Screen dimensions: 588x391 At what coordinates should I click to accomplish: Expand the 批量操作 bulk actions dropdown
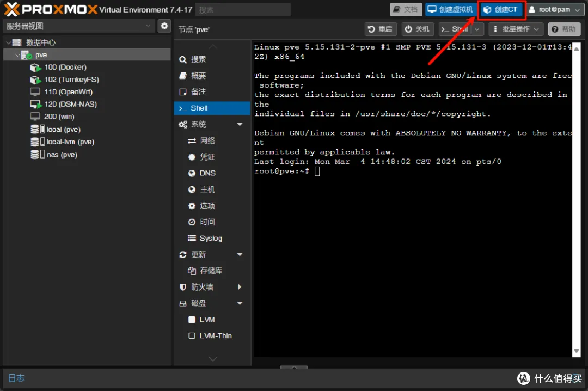click(x=516, y=29)
